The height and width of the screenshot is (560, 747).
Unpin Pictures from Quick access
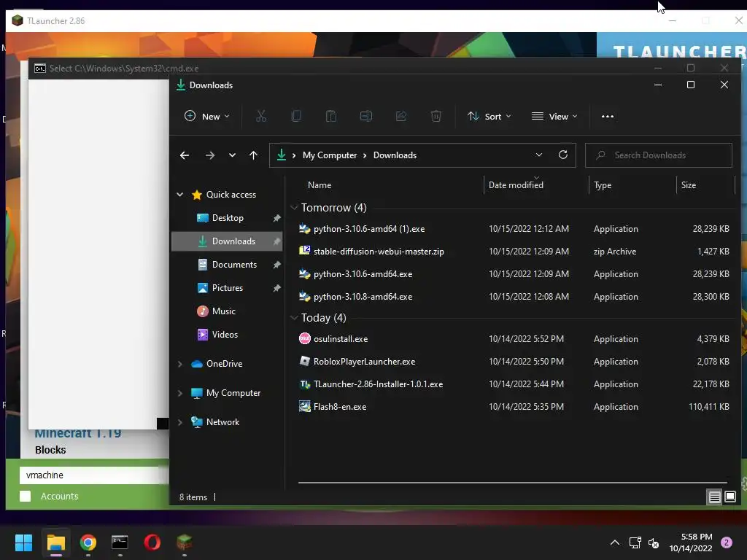(276, 288)
